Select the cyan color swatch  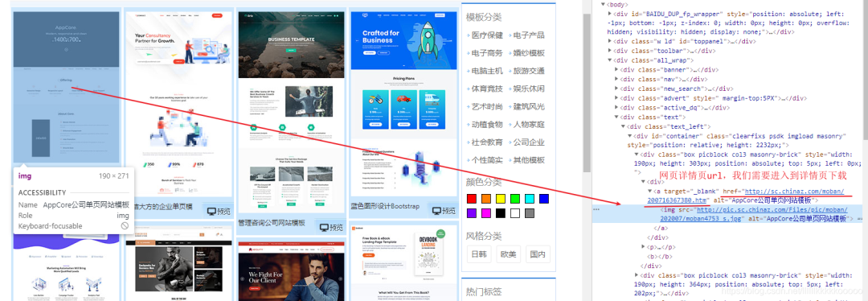529,199
